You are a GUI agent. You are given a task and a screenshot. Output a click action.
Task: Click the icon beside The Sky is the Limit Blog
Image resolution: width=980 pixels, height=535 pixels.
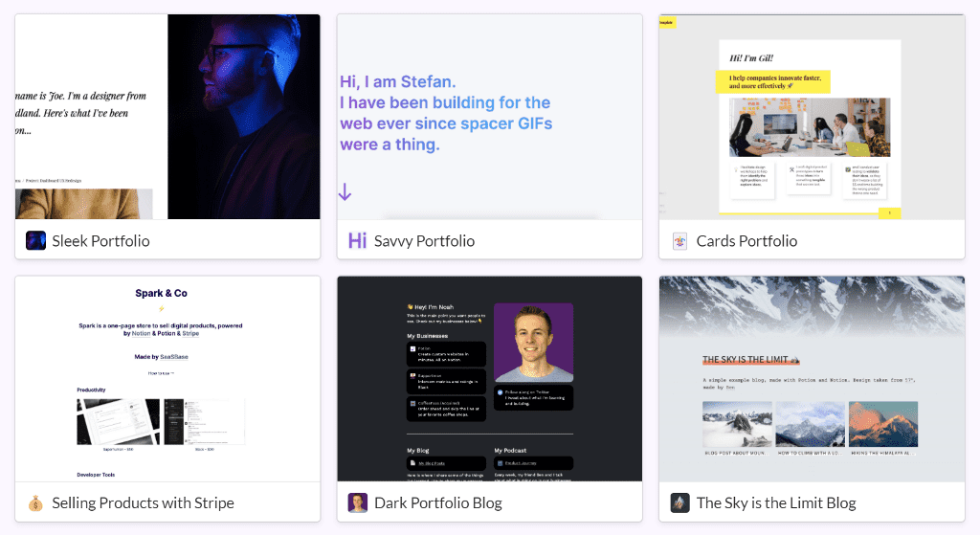click(679, 502)
